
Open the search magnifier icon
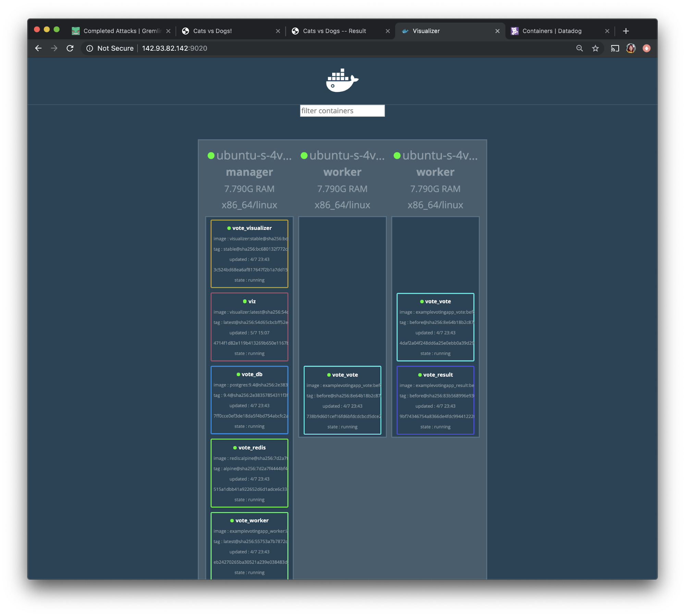[x=579, y=48]
